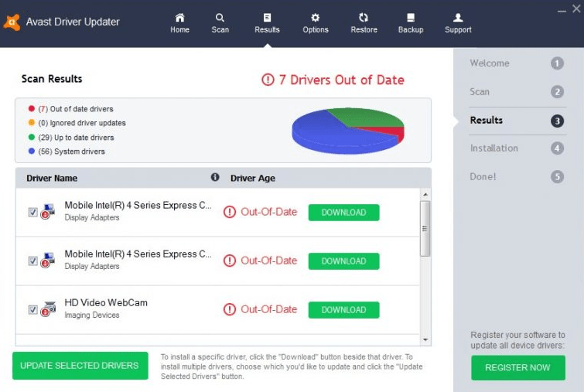Image resolution: width=584 pixels, height=392 pixels.
Task: Click the Restore arrows icon
Action: [364, 18]
